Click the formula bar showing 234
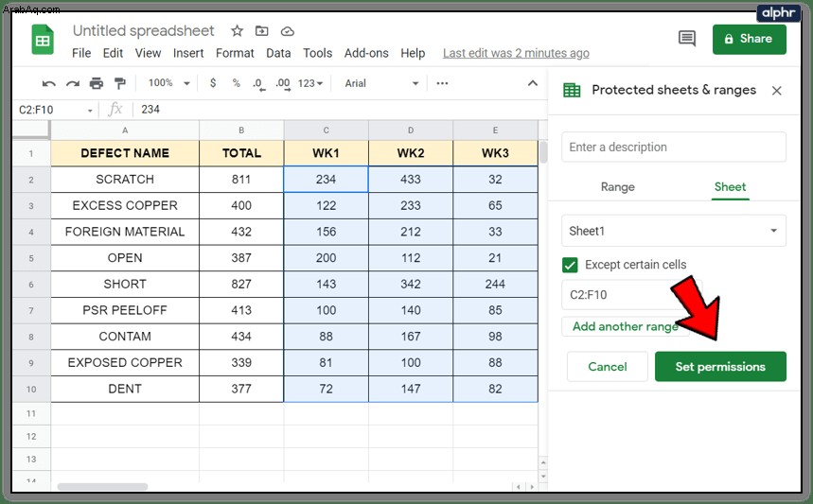The width and height of the screenshot is (813, 504). tap(340, 110)
